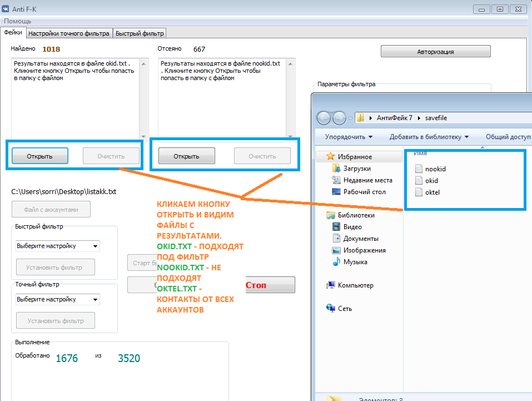
Task: Click the Explorer back navigation arrow
Action: [324, 118]
